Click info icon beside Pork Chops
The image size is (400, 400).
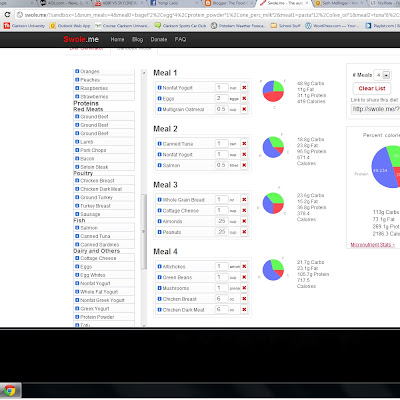click(77, 150)
